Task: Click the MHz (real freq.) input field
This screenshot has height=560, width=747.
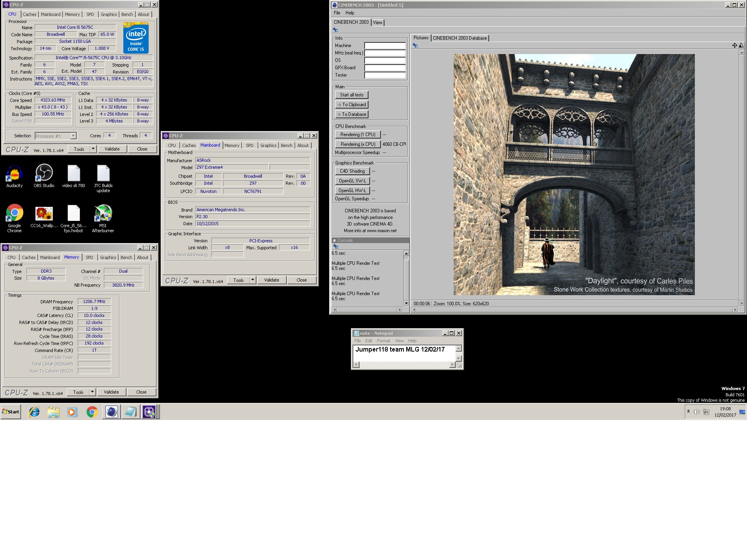Action: (385, 53)
